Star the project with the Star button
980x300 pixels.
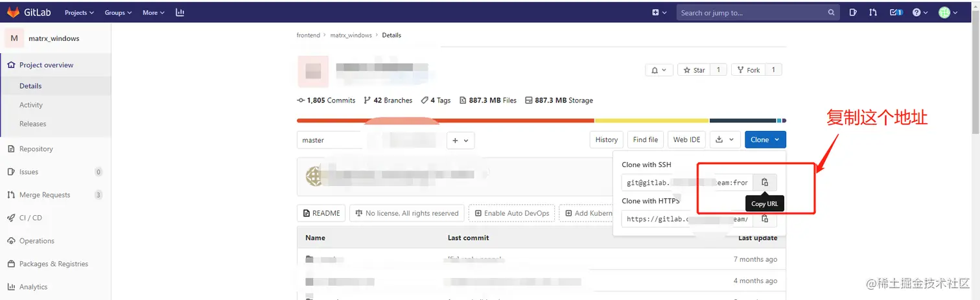tap(694, 70)
